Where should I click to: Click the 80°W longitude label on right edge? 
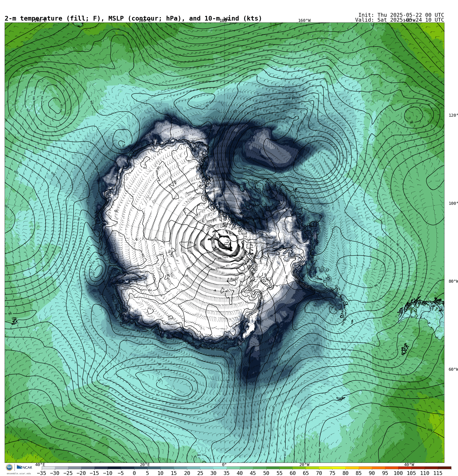point(453,281)
